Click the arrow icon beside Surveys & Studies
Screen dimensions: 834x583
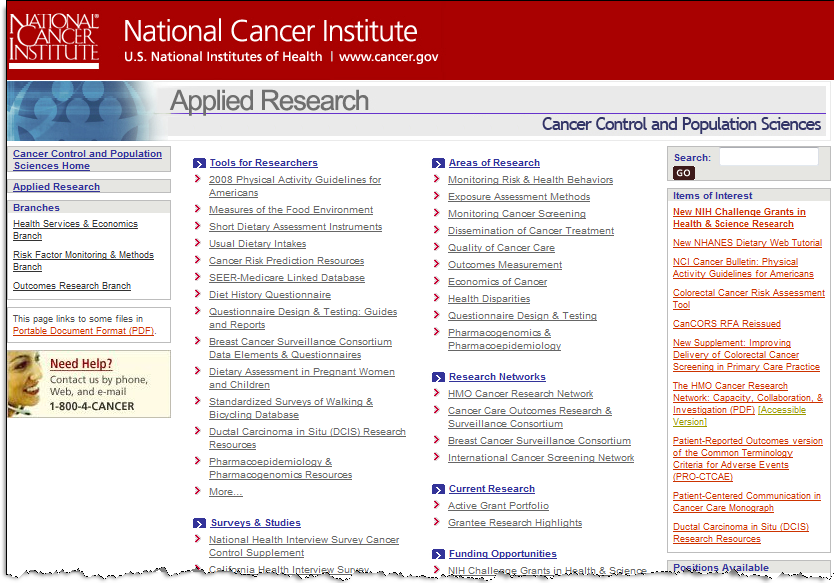(x=199, y=523)
